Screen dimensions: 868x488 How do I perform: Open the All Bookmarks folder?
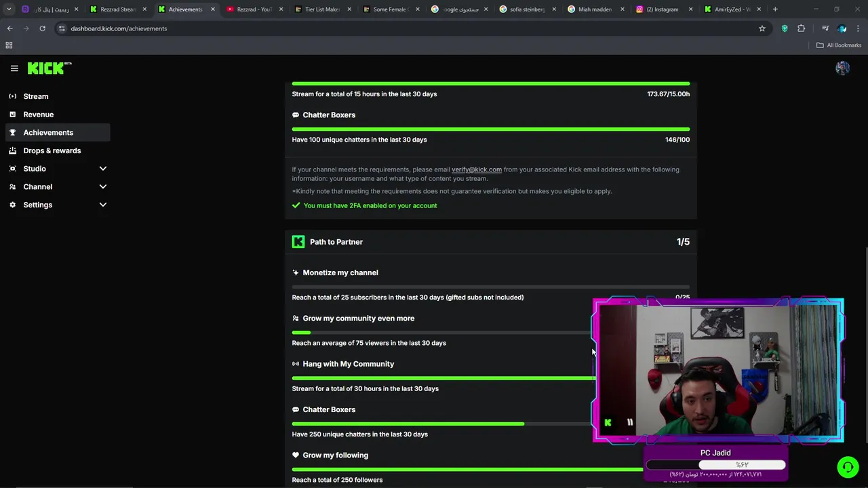click(x=839, y=45)
